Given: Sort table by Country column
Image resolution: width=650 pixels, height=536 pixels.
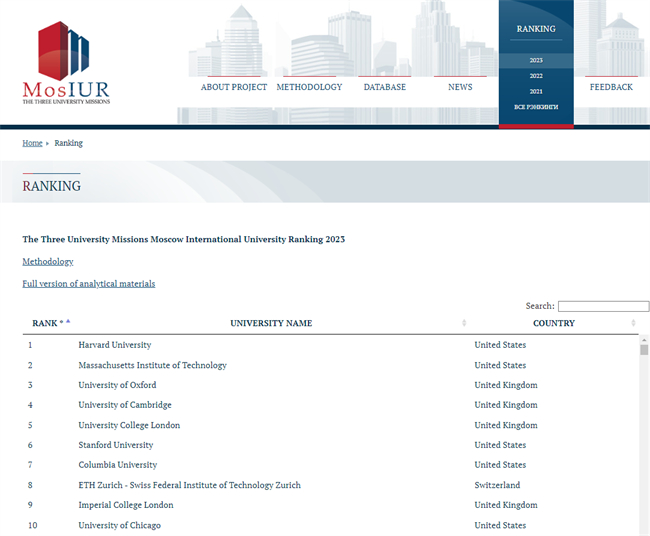Looking at the screenshot, I should (554, 323).
